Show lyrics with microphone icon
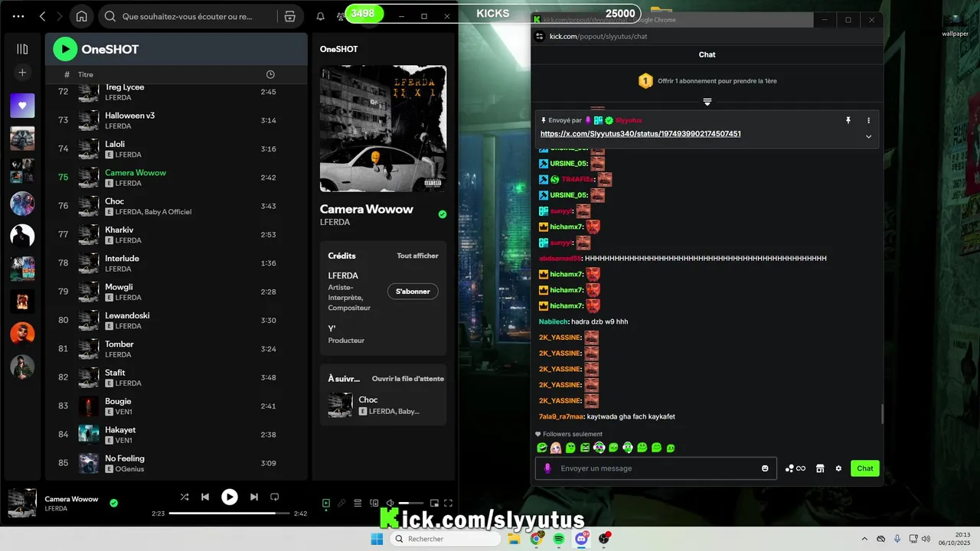 [x=341, y=503]
